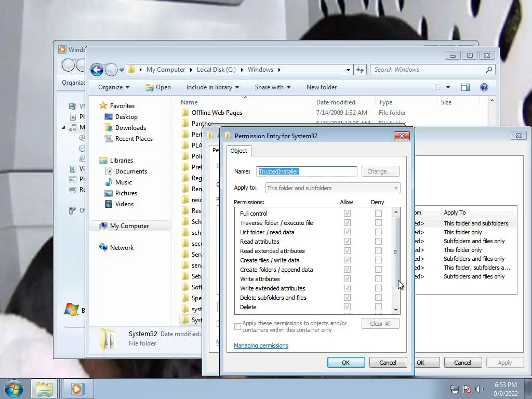
Task: Check Deny for Traverse folder / execute file
Action: [x=378, y=222]
